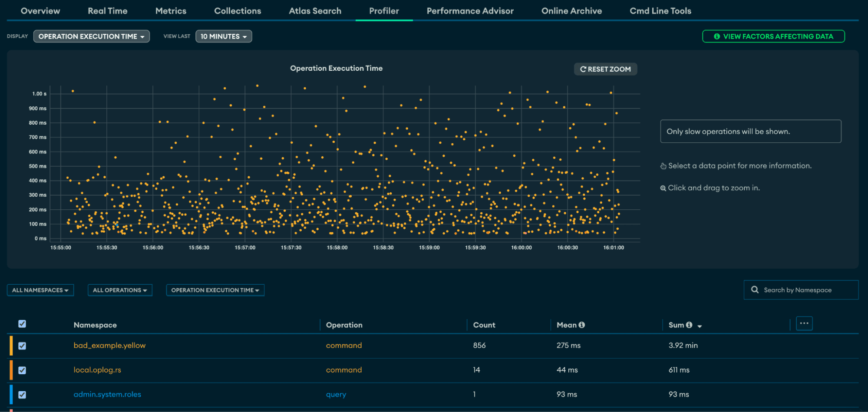
Task: Click the Sum column info icon
Action: pos(689,325)
